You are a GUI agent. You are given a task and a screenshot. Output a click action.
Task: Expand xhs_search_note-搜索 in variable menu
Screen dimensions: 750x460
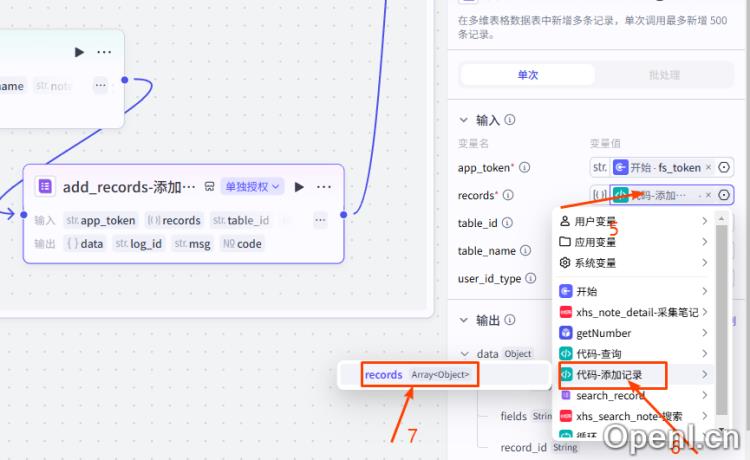pyautogui.click(x=633, y=416)
